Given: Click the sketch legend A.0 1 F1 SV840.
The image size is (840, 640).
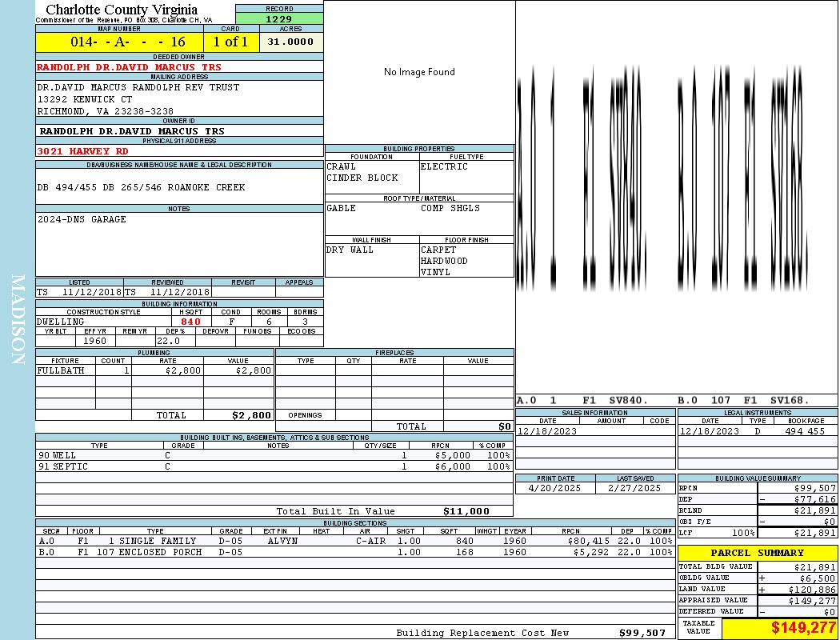Looking at the screenshot, I should click(x=582, y=400).
